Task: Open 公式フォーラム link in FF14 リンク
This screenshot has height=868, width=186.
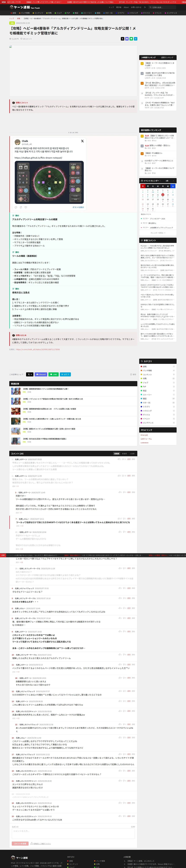Action: (x=146, y=439)
